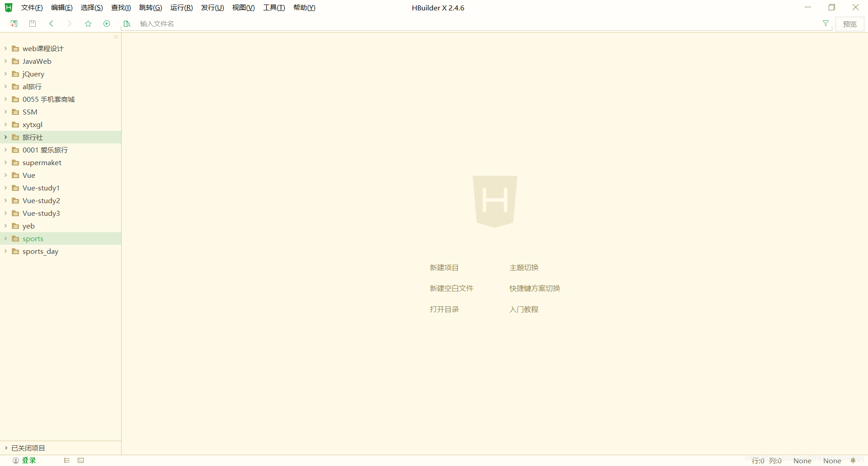Expand the jQuery project chevron
Screen dimensions: 868x466
click(5, 74)
